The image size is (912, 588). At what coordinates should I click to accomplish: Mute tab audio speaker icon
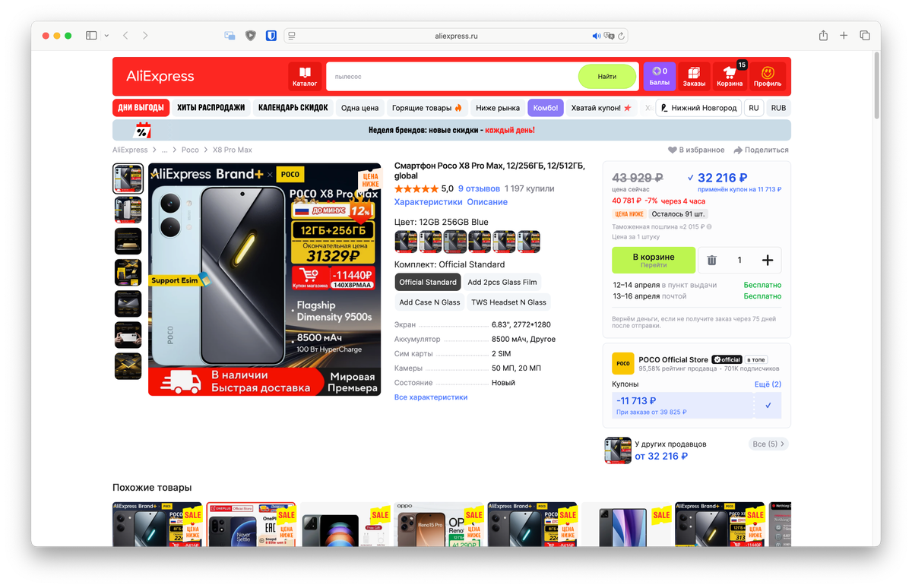[x=597, y=36]
